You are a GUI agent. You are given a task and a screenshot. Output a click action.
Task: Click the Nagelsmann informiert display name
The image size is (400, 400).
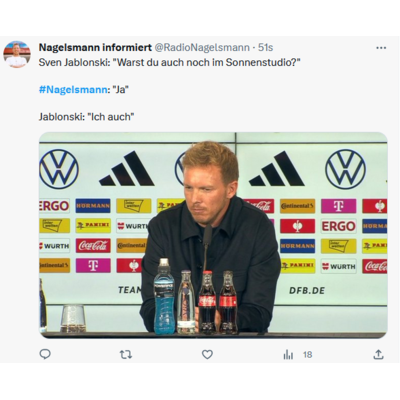[x=95, y=48]
